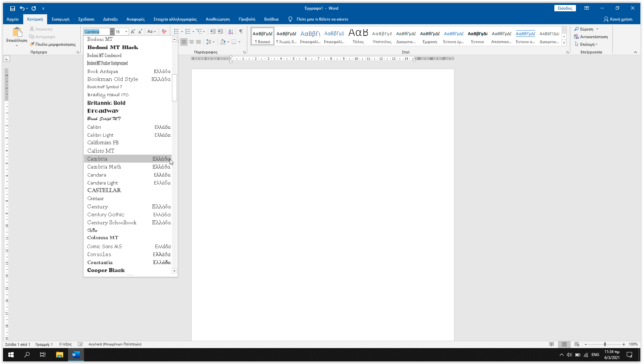This screenshot has width=643, height=364.
Task: Click the Increase Font Size button
Action: click(133, 32)
